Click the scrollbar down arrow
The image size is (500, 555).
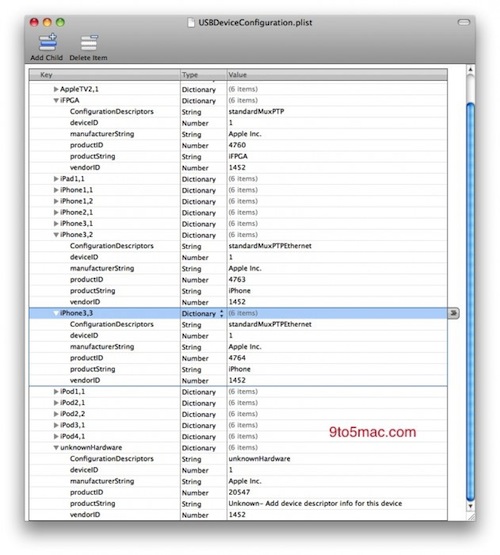(x=470, y=507)
